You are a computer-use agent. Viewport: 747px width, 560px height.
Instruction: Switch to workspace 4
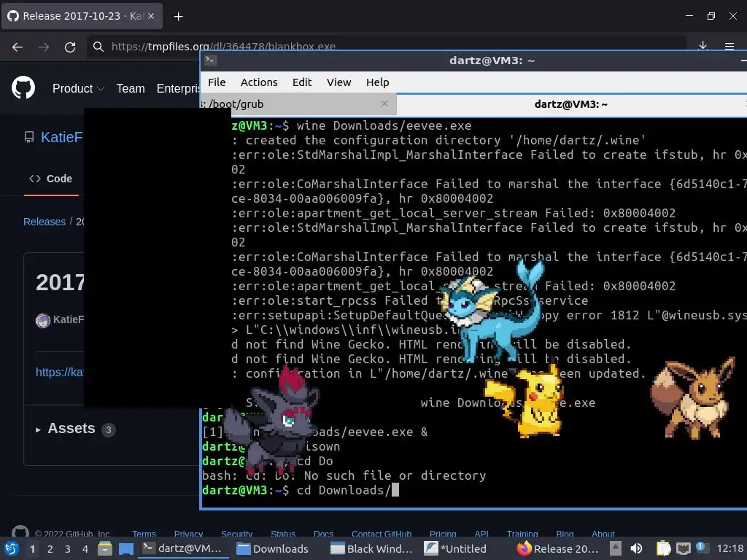tap(85, 549)
